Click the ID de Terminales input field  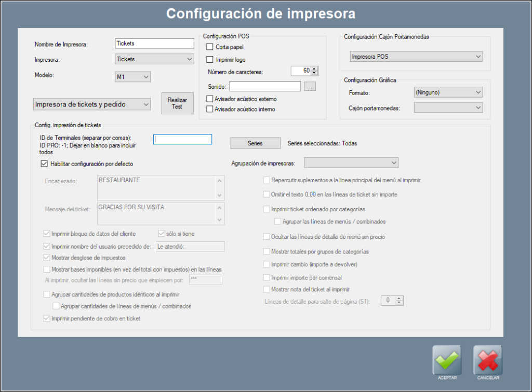183,139
